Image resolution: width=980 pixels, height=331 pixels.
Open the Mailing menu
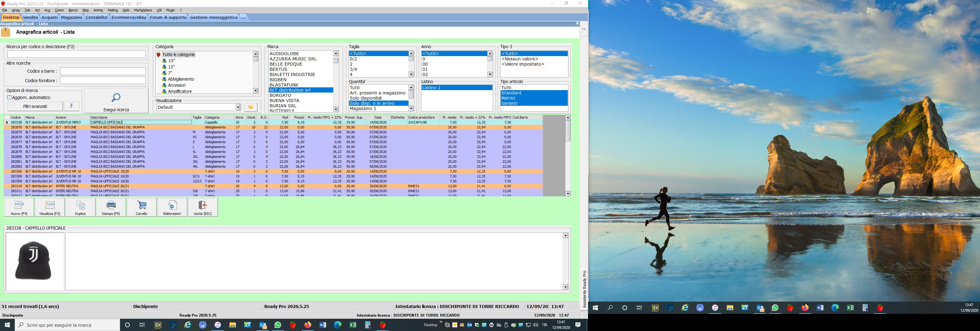[113, 10]
